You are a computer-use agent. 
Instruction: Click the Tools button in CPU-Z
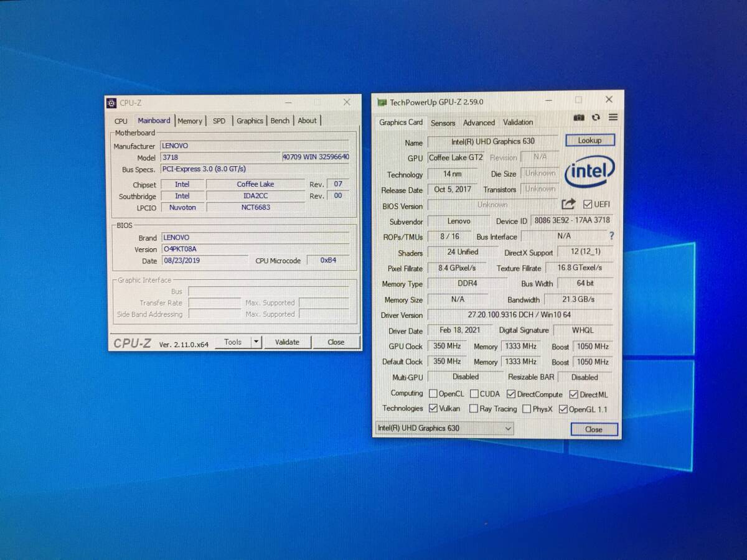click(233, 342)
